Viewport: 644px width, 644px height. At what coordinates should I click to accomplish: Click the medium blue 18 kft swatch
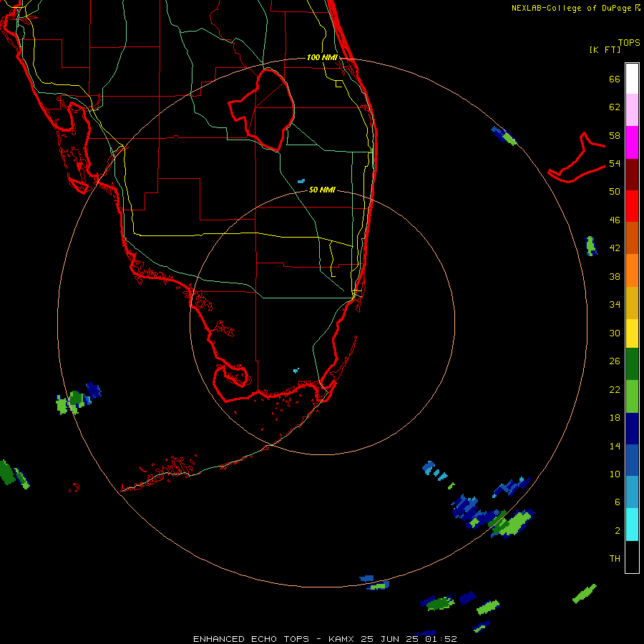[632, 460]
